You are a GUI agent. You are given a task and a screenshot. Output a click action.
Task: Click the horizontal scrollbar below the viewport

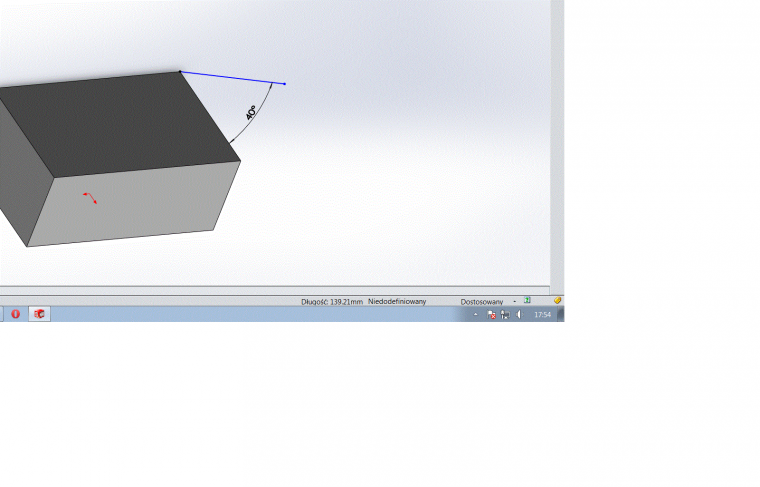click(x=274, y=290)
